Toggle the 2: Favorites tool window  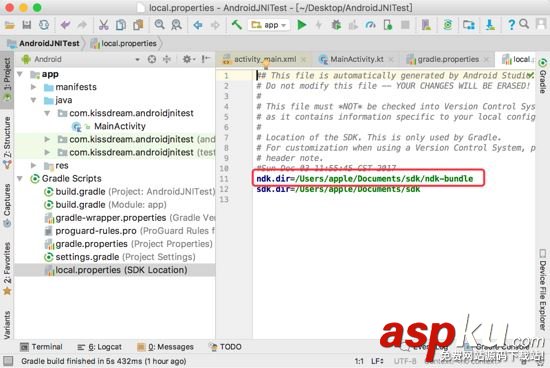coord(7,268)
